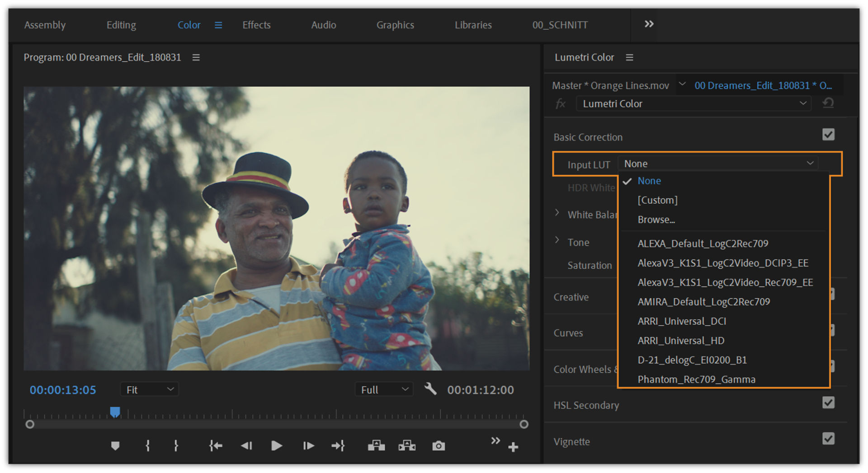Click the Export Frame camera icon

tap(438, 445)
